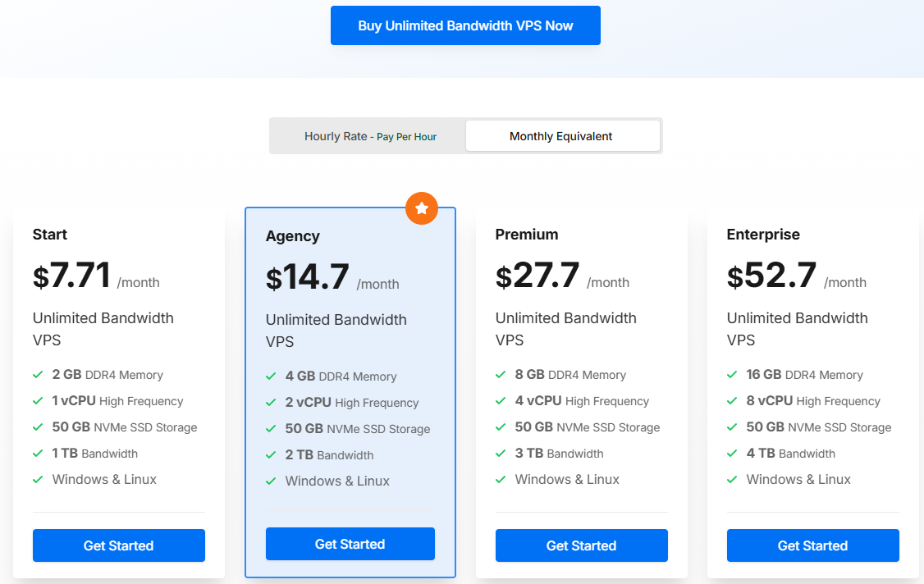Click 8 GB DDR4 Memory text
The width and height of the screenshot is (924, 584).
pos(570,375)
